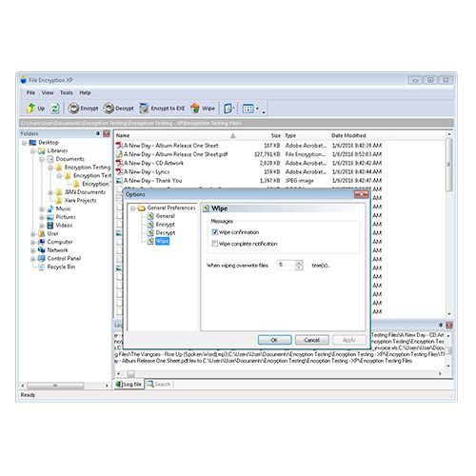The height and width of the screenshot is (476, 476).
Task: Click Cancel in the Options dialog
Action: 311,340
